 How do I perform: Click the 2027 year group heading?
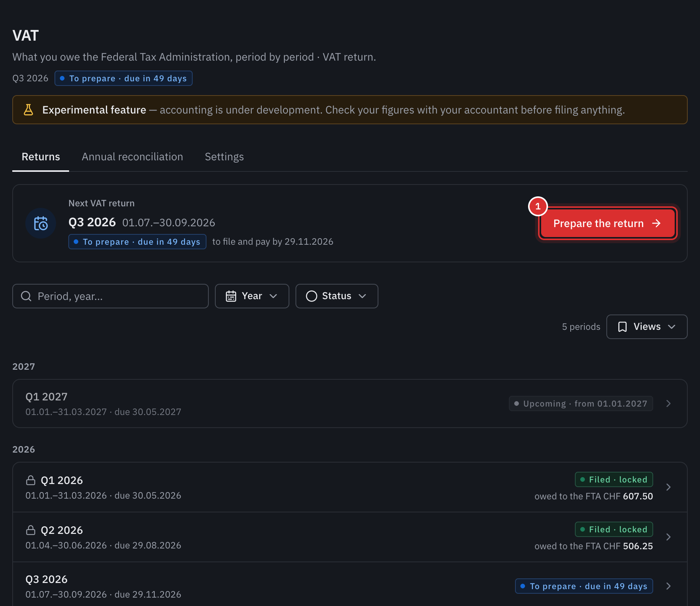24,367
